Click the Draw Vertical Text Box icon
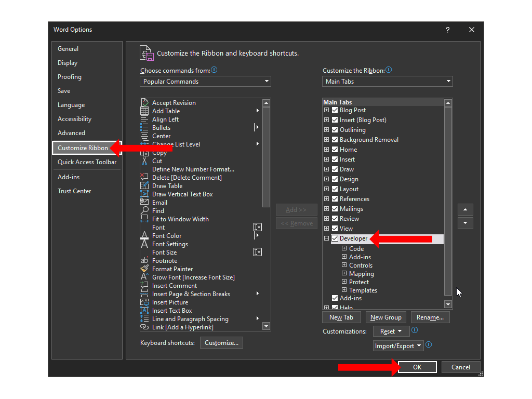This screenshot has width=532, height=399. 144,194
